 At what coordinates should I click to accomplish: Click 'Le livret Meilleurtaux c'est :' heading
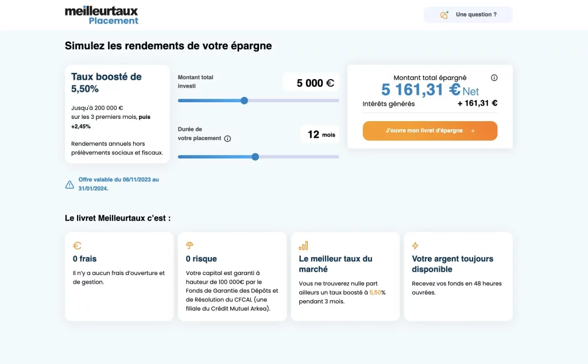click(x=118, y=218)
